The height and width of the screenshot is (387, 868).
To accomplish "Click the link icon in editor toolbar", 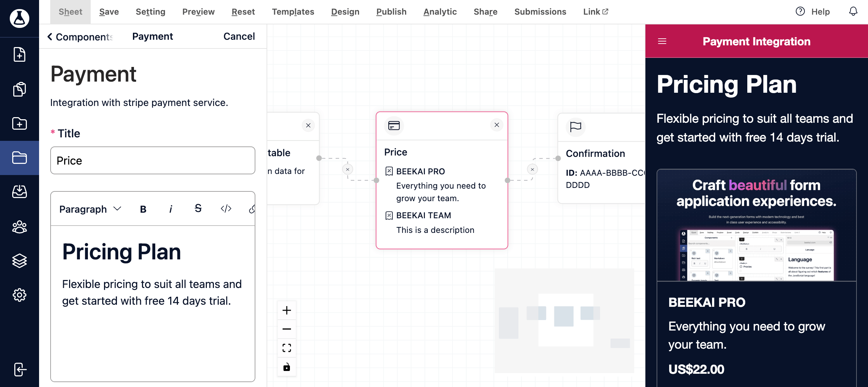I will [x=252, y=209].
